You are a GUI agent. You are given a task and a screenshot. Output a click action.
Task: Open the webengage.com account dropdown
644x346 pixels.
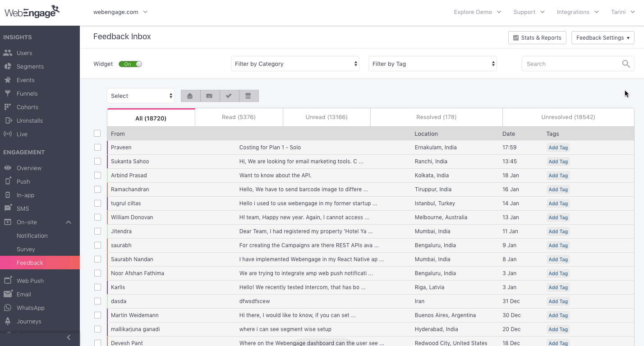click(x=120, y=12)
